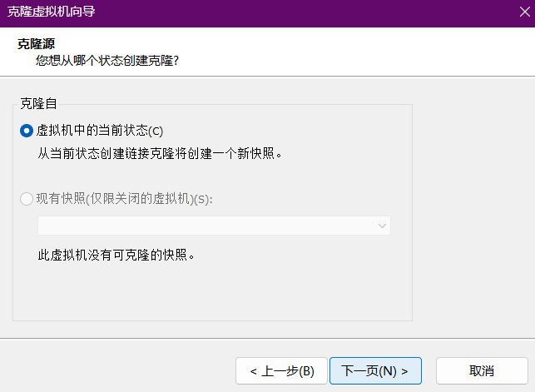Click the 克隆自 group label
The width and height of the screenshot is (535, 392).
(x=38, y=103)
